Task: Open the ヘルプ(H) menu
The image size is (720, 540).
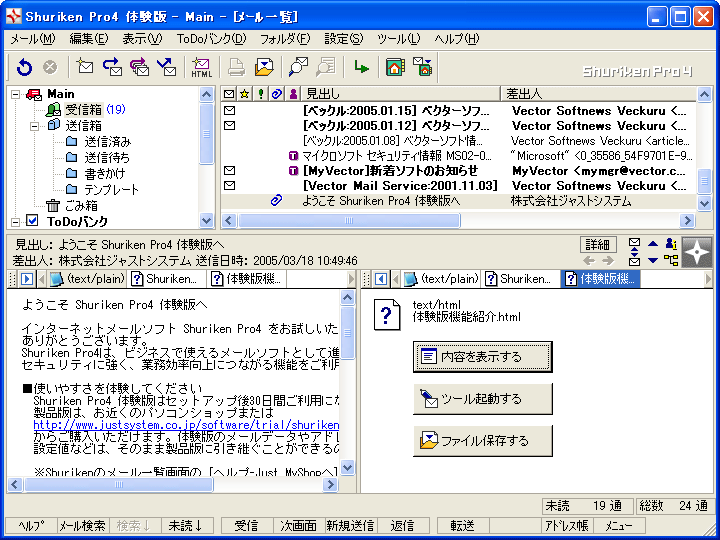Action: [x=457, y=39]
